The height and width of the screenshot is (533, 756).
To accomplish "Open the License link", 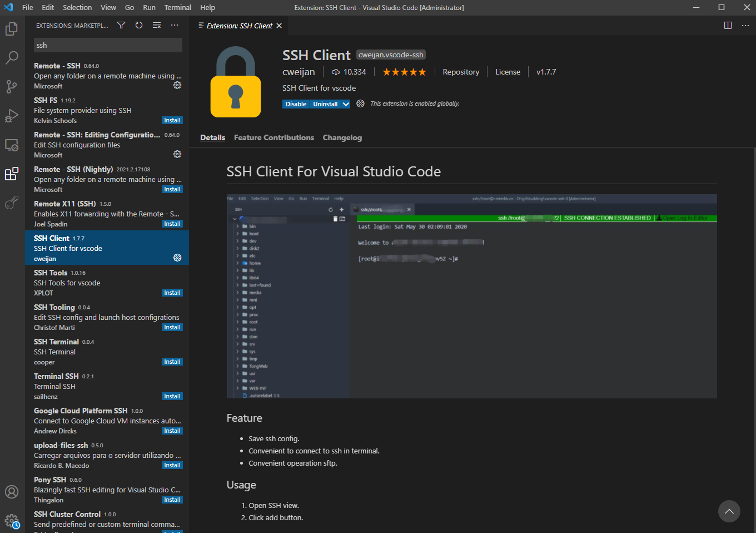I will tap(508, 72).
